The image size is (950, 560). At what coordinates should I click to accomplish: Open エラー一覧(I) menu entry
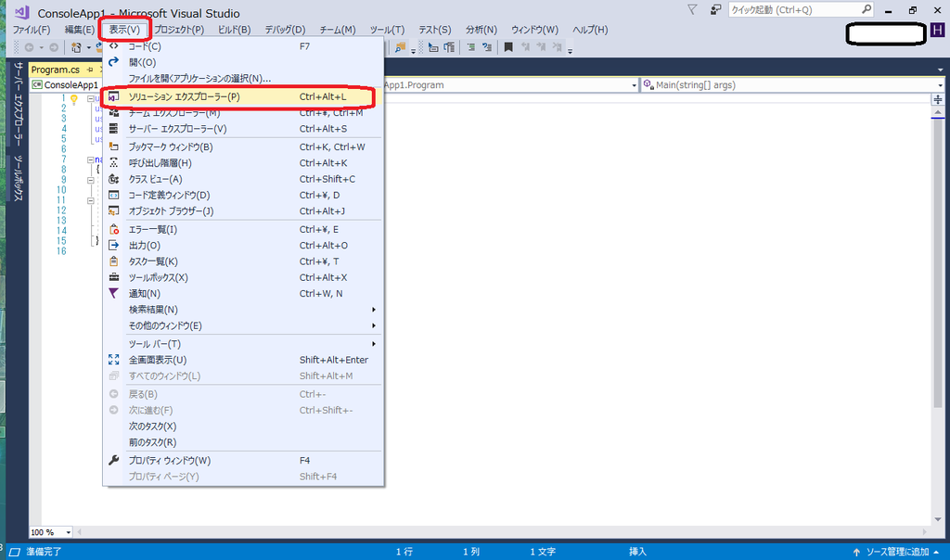[243, 229]
